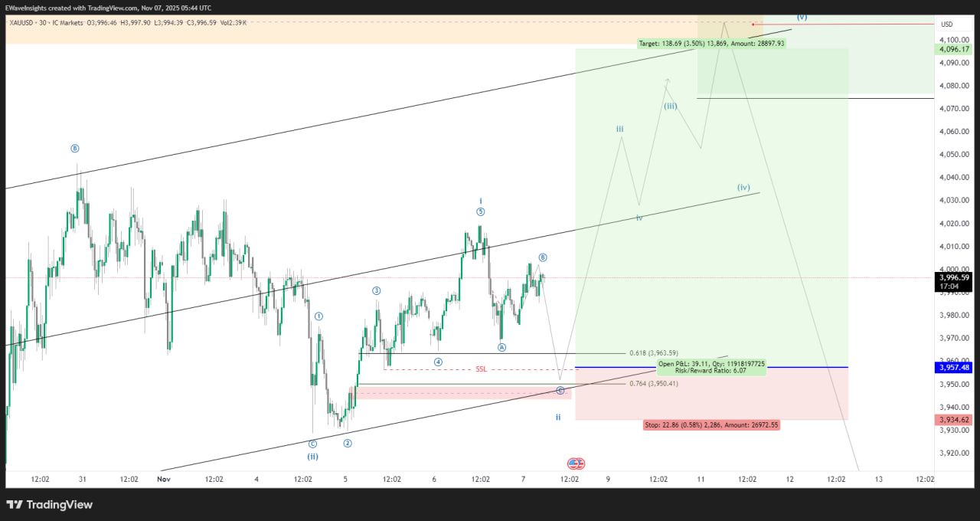The image size is (980, 521).
Task: Expand the XAUUSD symbol name for details
Action: (21, 21)
